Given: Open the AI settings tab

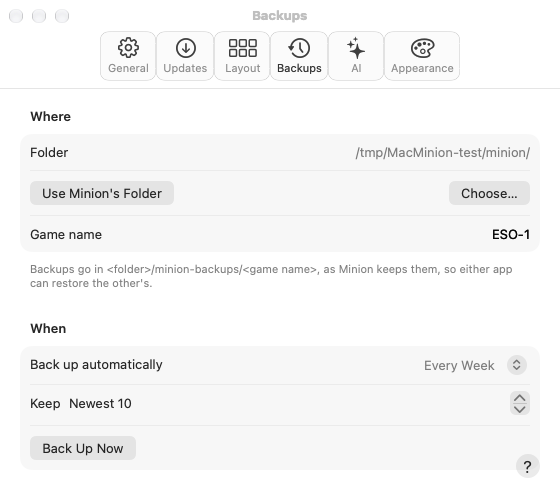Looking at the screenshot, I should (356, 56).
